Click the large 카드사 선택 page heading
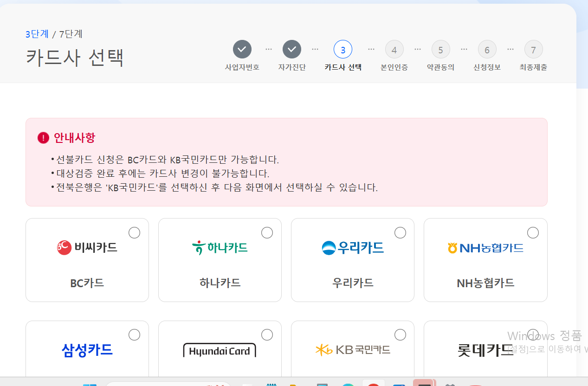 tap(75, 57)
